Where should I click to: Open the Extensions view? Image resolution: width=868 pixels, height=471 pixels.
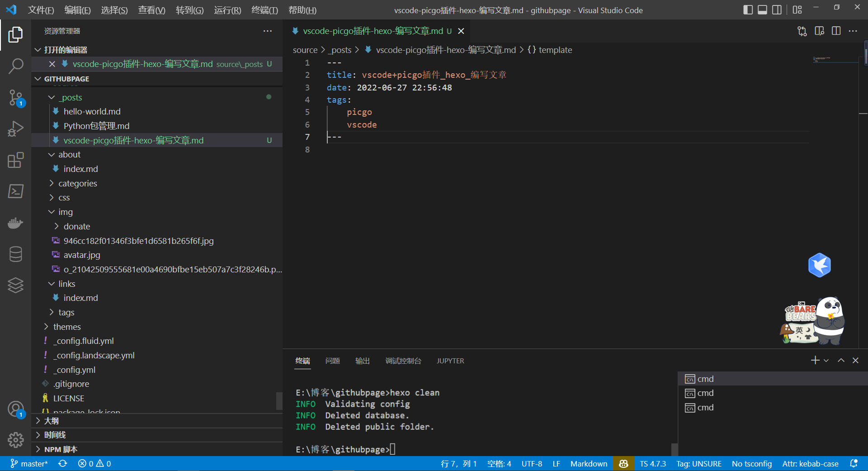point(15,160)
